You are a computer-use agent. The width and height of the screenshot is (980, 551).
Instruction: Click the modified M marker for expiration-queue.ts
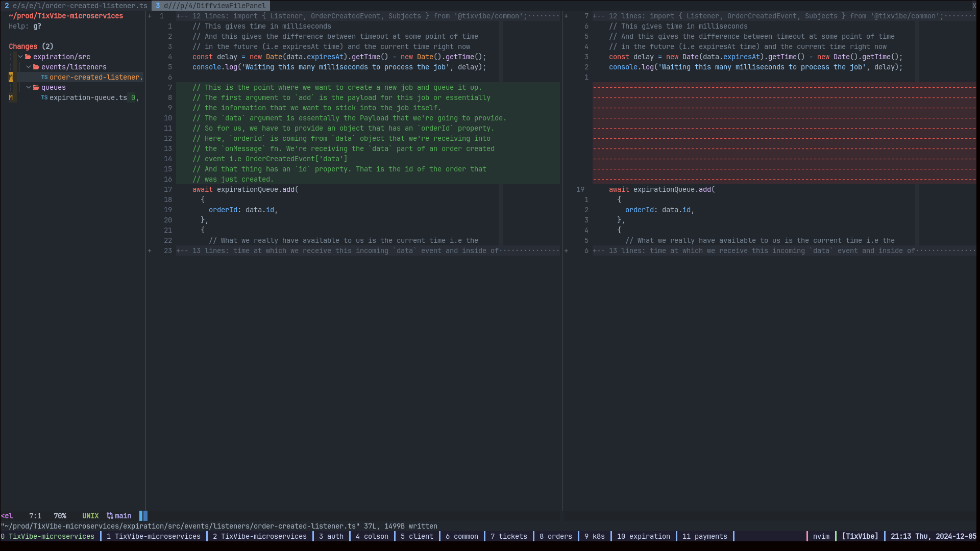pyautogui.click(x=11, y=98)
